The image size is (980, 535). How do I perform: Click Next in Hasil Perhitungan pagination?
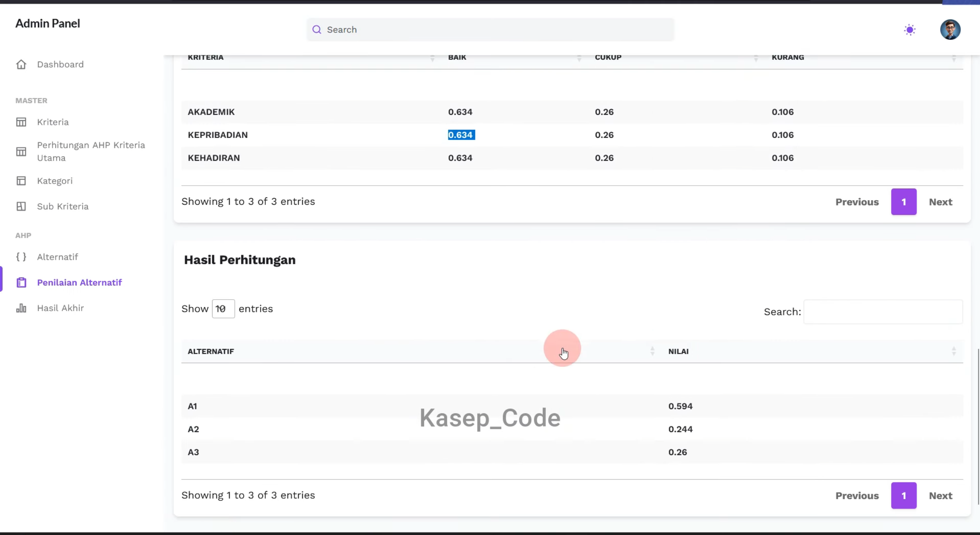[940, 496]
